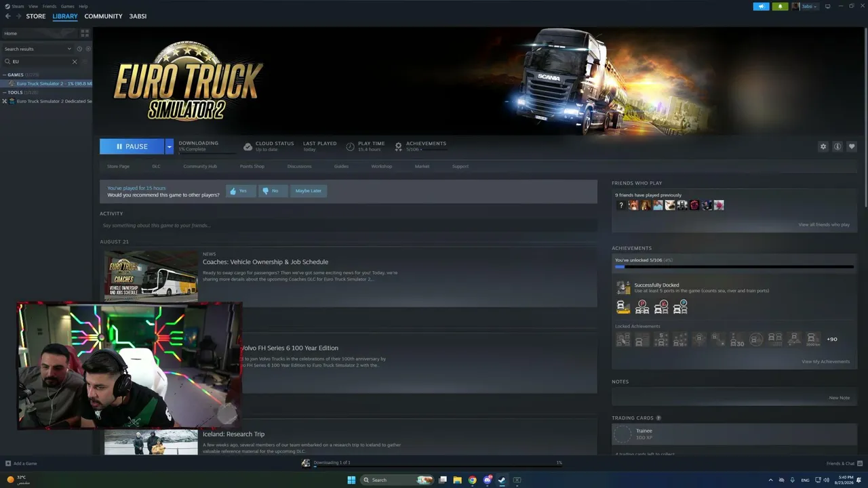The width and height of the screenshot is (868, 488).
Task: Show game info panel icon
Action: [x=837, y=146]
